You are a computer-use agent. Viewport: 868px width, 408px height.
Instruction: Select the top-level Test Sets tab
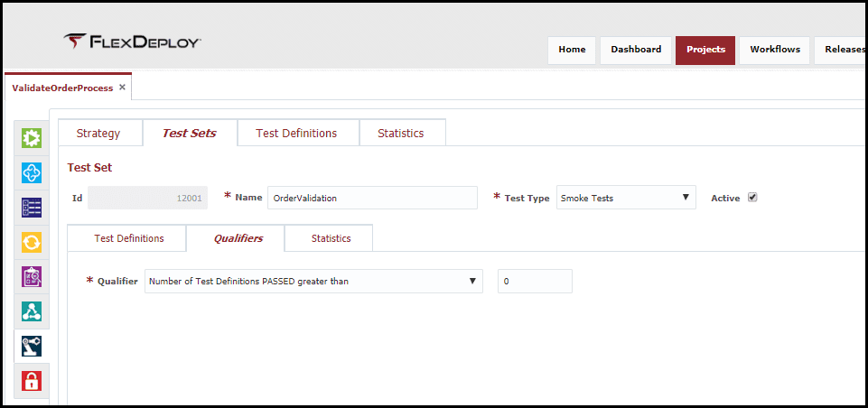click(190, 133)
